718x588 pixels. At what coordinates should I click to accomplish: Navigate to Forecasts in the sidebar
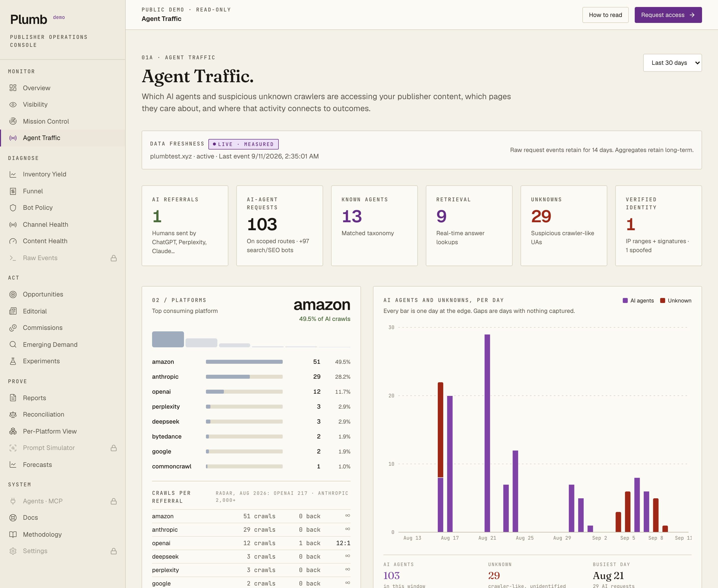(63, 465)
